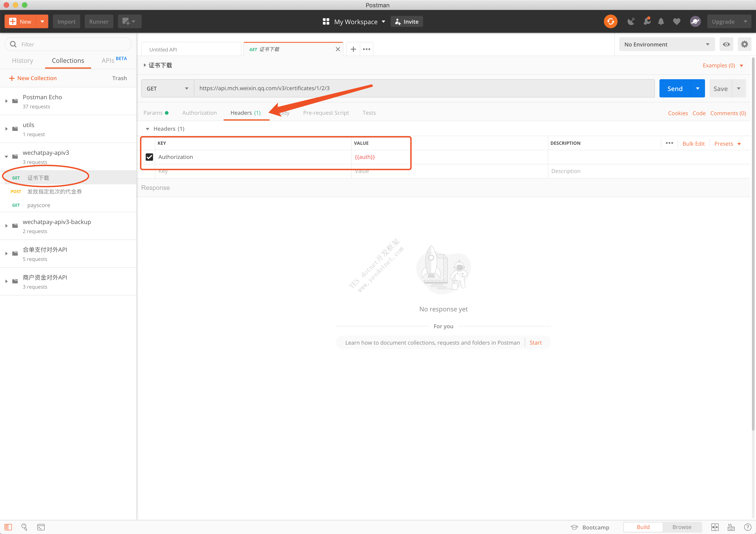This screenshot has height=534, width=756.
Task: Open the find and replace icon
Action: pyautogui.click(x=24, y=527)
